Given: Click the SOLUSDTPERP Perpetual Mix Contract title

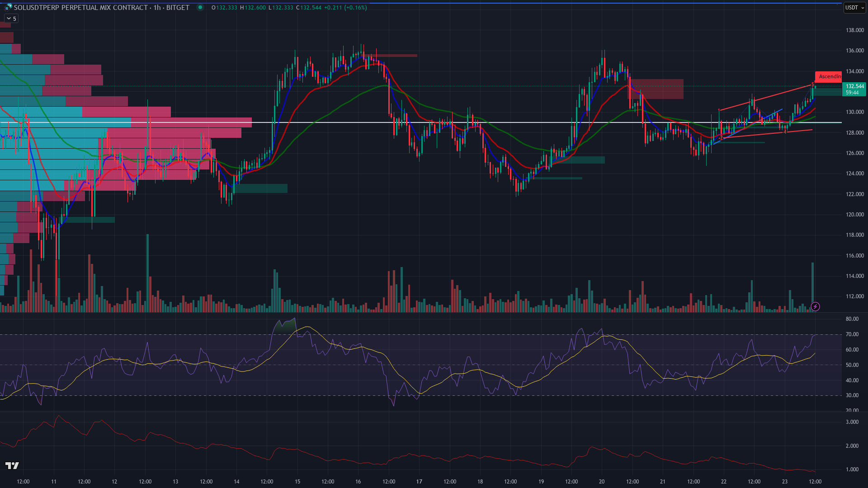Looking at the screenshot, I should click(x=80, y=7).
